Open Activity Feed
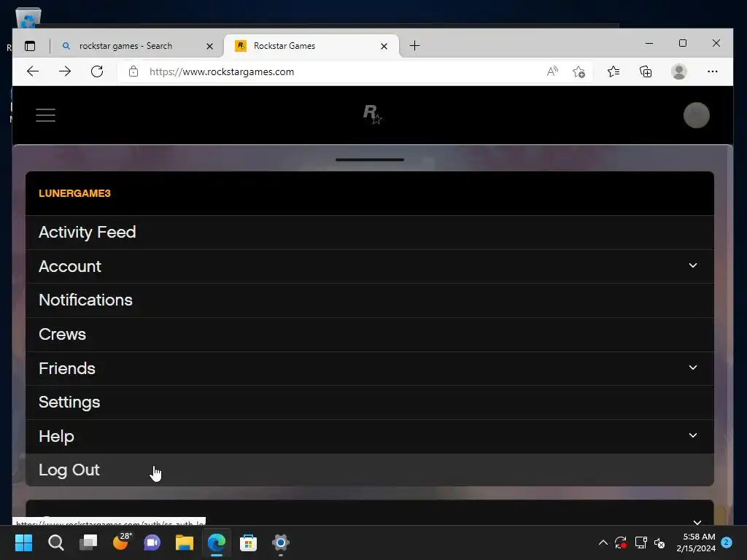The image size is (747, 560). [x=370, y=233]
